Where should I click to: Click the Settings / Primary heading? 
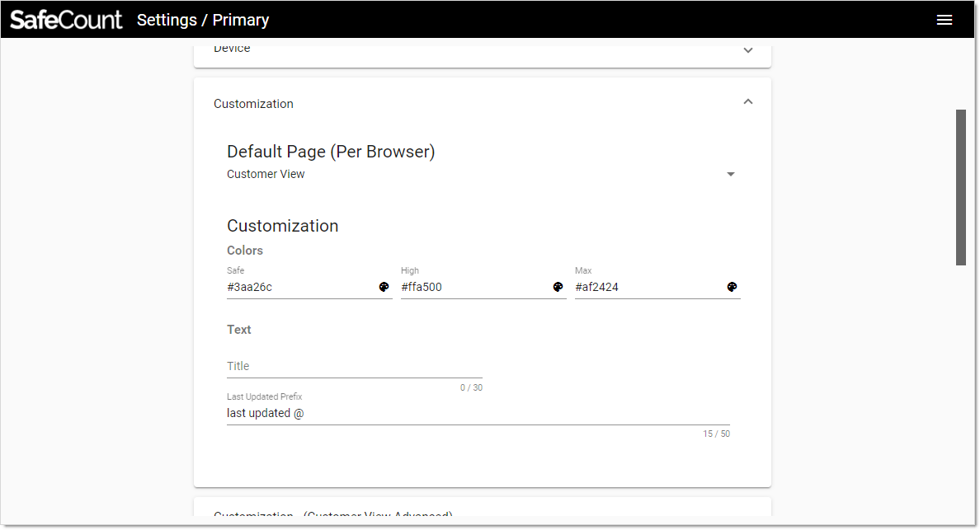(203, 20)
